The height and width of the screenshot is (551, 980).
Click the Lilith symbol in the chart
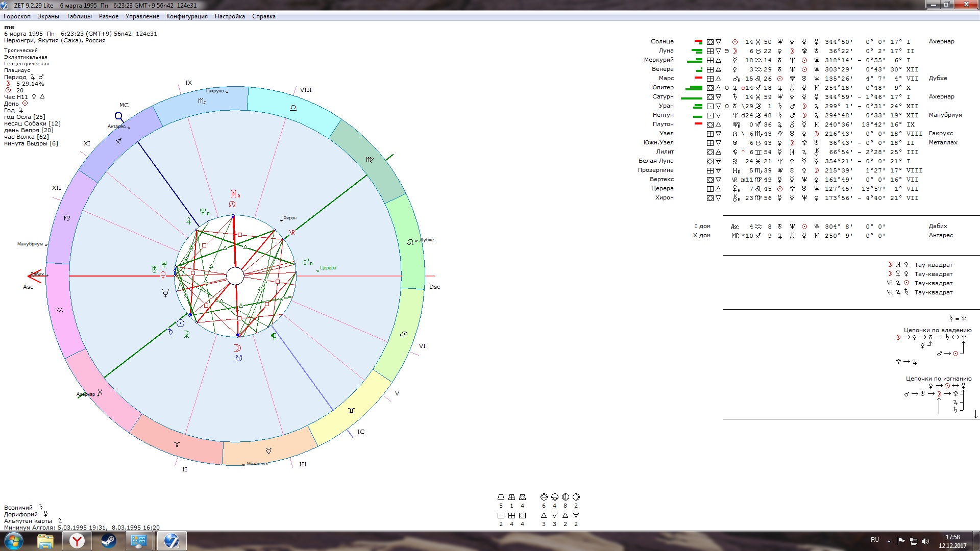(274, 336)
